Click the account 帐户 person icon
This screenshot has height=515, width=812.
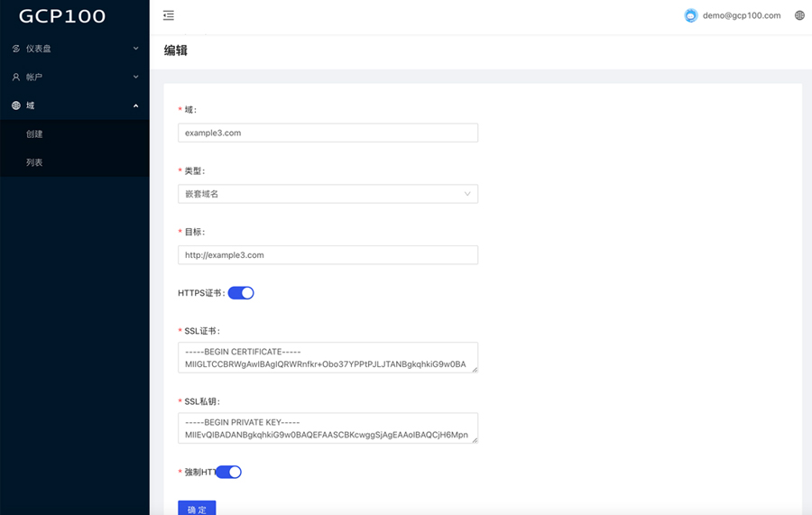point(15,78)
